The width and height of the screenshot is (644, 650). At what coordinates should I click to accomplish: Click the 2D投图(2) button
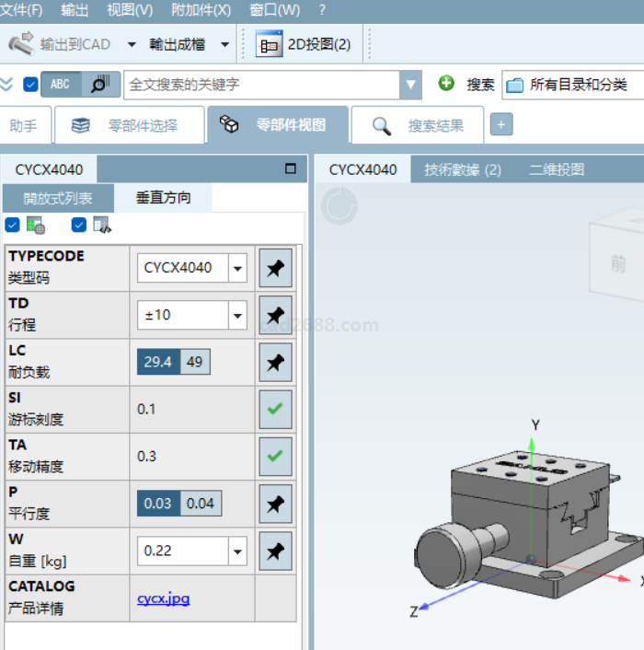(x=305, y=44)
